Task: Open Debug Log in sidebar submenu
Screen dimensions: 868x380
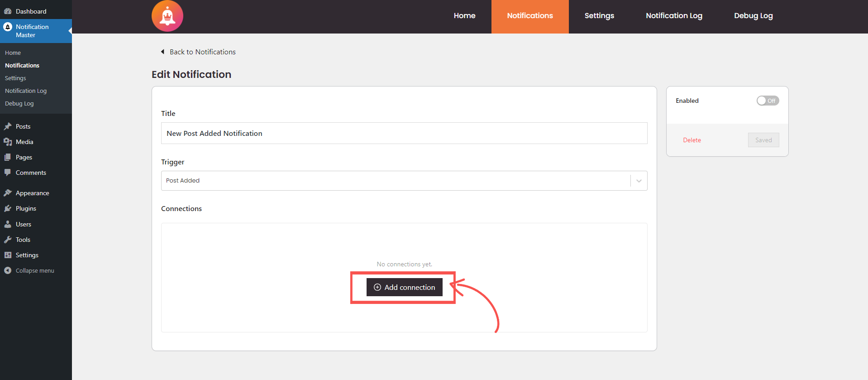Action: click(19, 103)
